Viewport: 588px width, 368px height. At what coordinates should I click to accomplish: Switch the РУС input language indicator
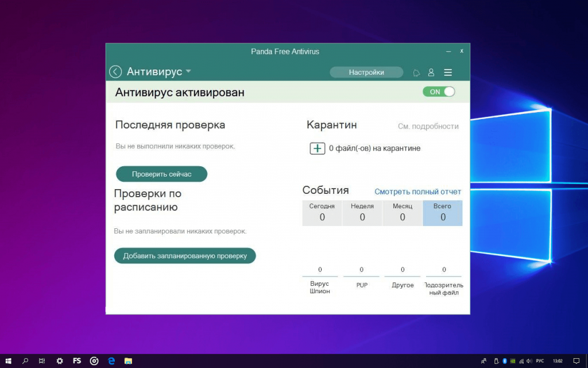pyautogui.click(x=540, y=361)
